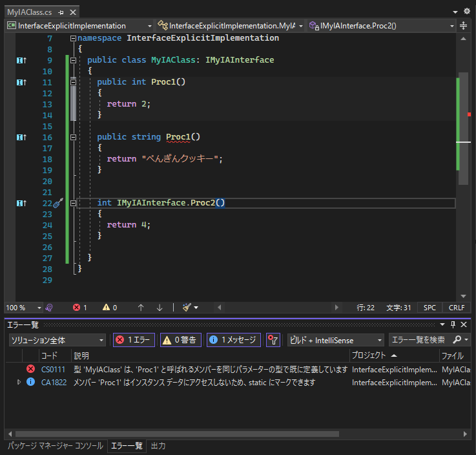Screen dimensions: 476x455
Task: Open the CA1822 message code link
Action: (x=54, y=383)
